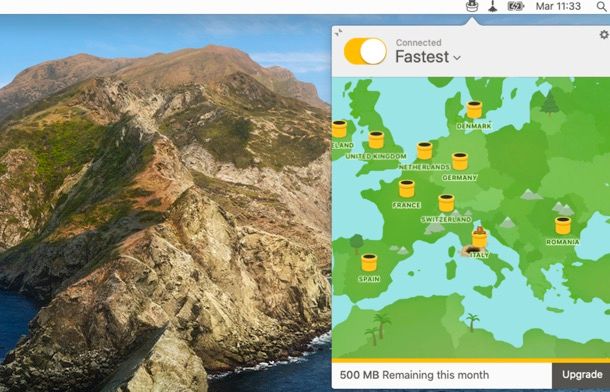
Task: Select the Romania tunnel icon
Action: click(563, 226)
